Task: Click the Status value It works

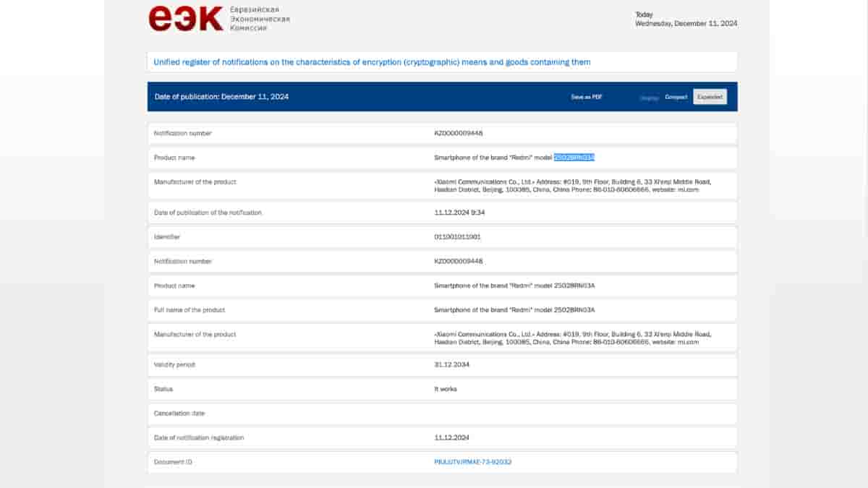Action: [446, 389]
